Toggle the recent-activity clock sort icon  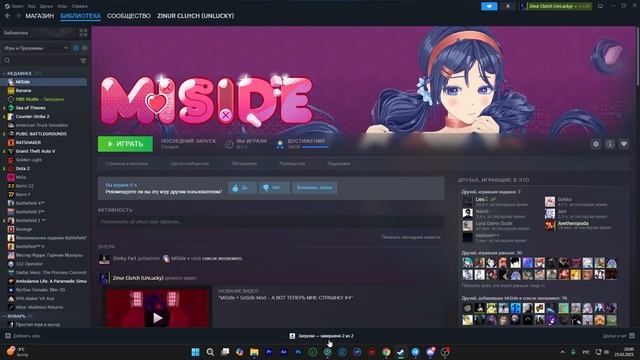click(76, 48)
